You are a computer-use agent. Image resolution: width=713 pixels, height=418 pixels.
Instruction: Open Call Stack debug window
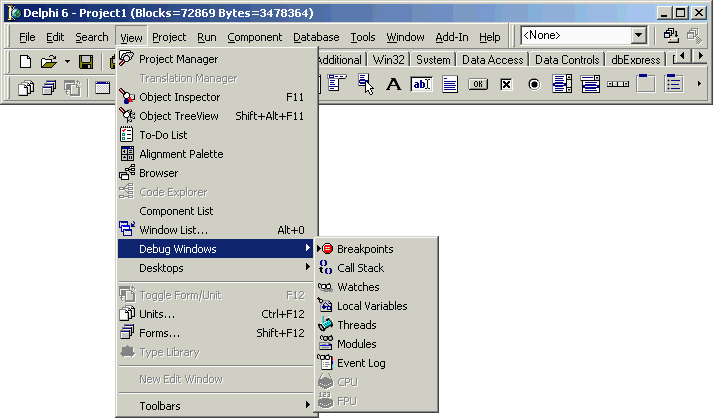(377, 268)
